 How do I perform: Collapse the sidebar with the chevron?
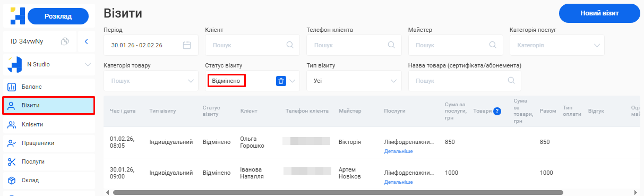tap(86, 41)
